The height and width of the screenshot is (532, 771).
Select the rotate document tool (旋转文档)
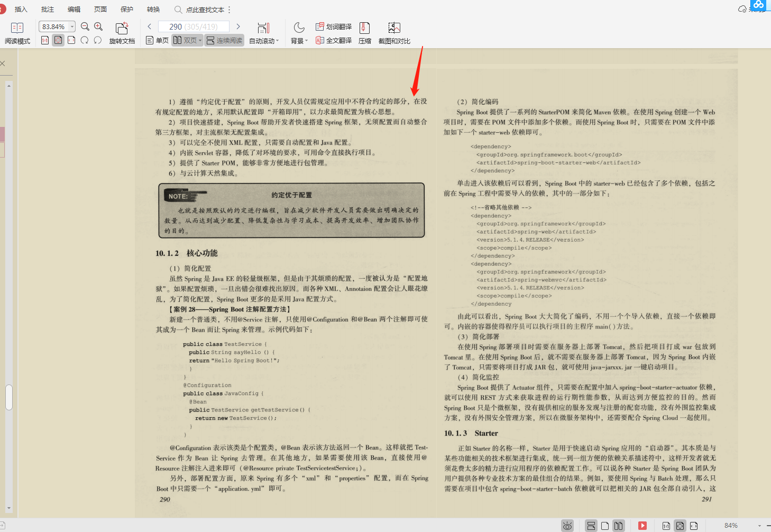(122, 33)
